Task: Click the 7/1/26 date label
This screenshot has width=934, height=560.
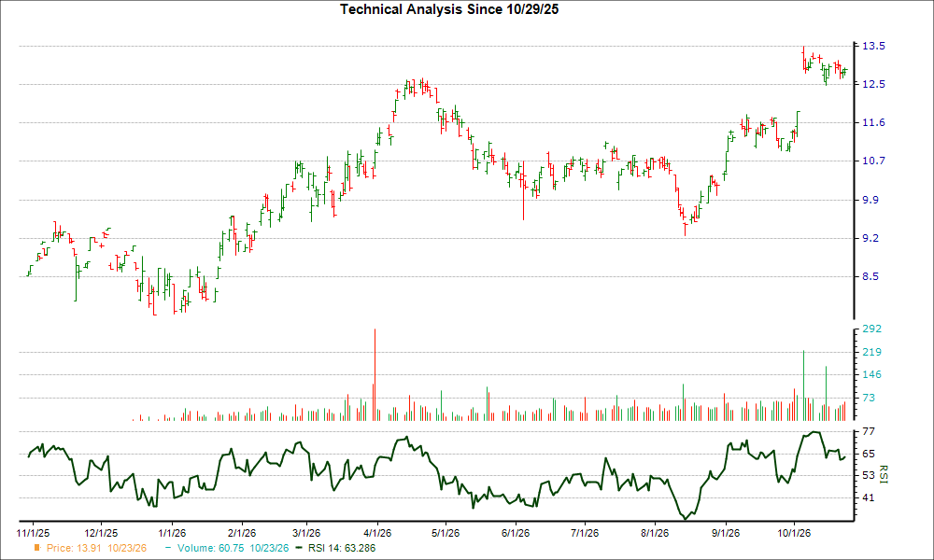Action: 585,533
